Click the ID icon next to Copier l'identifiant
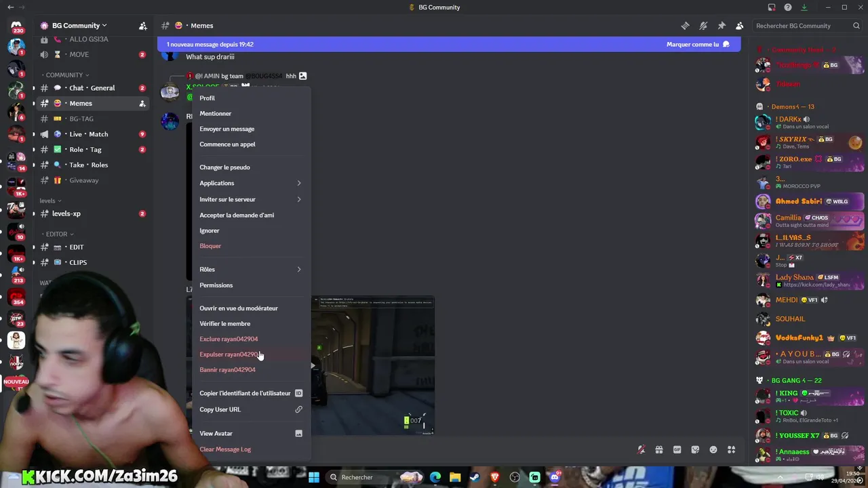The width and height of the screenshot is (868, 488). [298, 393]
